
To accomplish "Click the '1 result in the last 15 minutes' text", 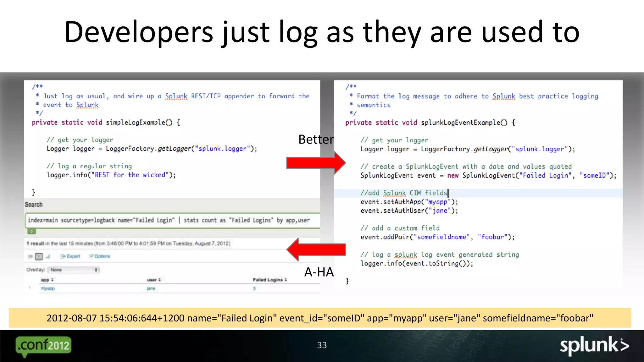I will (128, 244).
